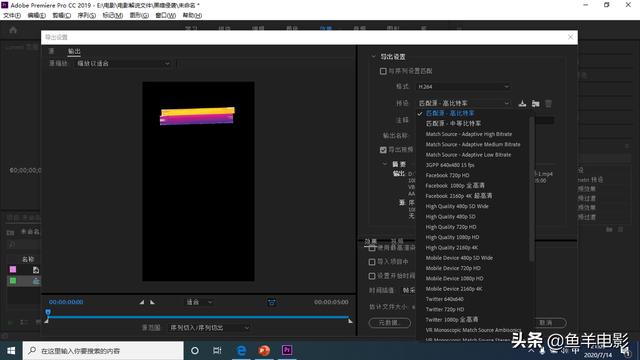The width and height of the screenshot is (640, 360).
Task: Toggle the Export Video checkbox
Action: tap(383, 150)
